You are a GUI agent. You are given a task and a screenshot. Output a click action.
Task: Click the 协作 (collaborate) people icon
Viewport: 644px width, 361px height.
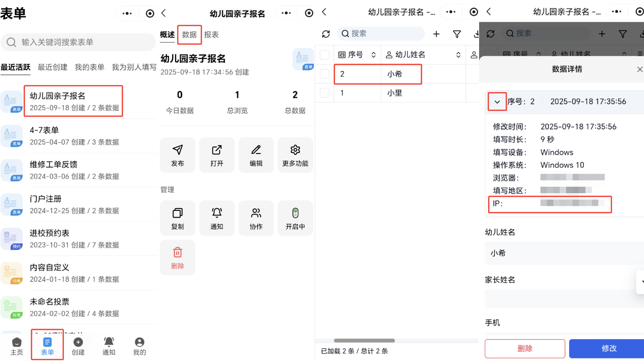tap(256, 213)
